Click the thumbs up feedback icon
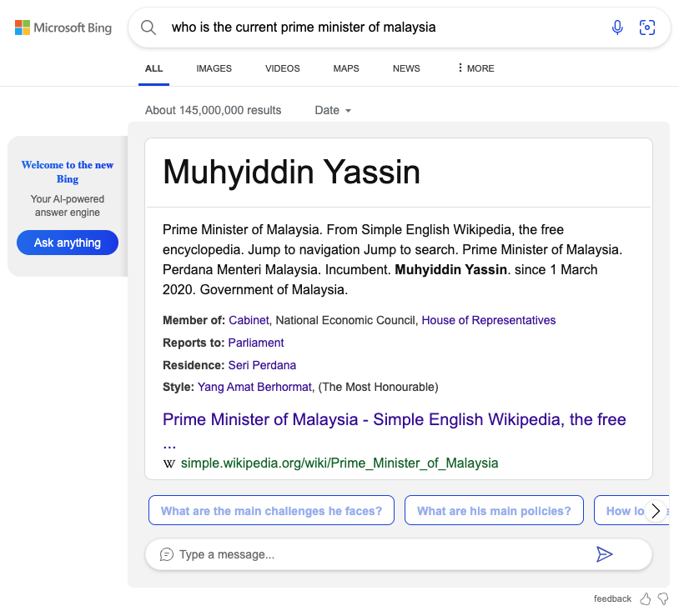 click(646, 598)
